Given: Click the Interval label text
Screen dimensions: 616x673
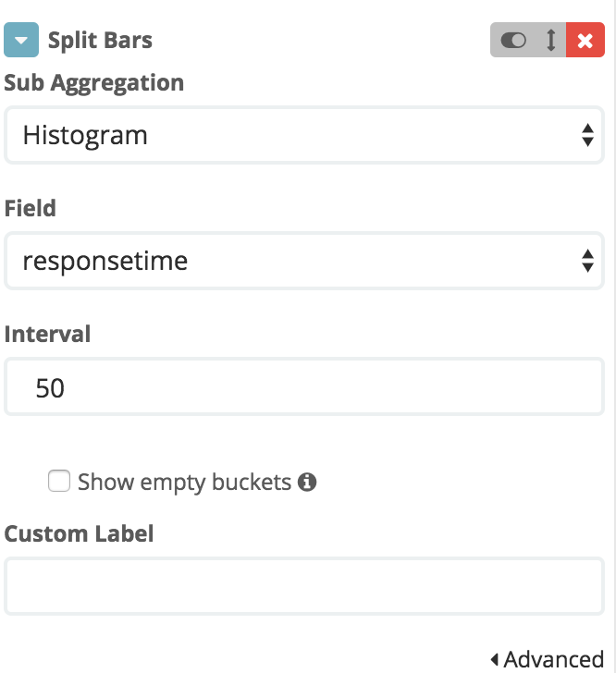Looking at the screenshot, I should (x=47, y=334).
